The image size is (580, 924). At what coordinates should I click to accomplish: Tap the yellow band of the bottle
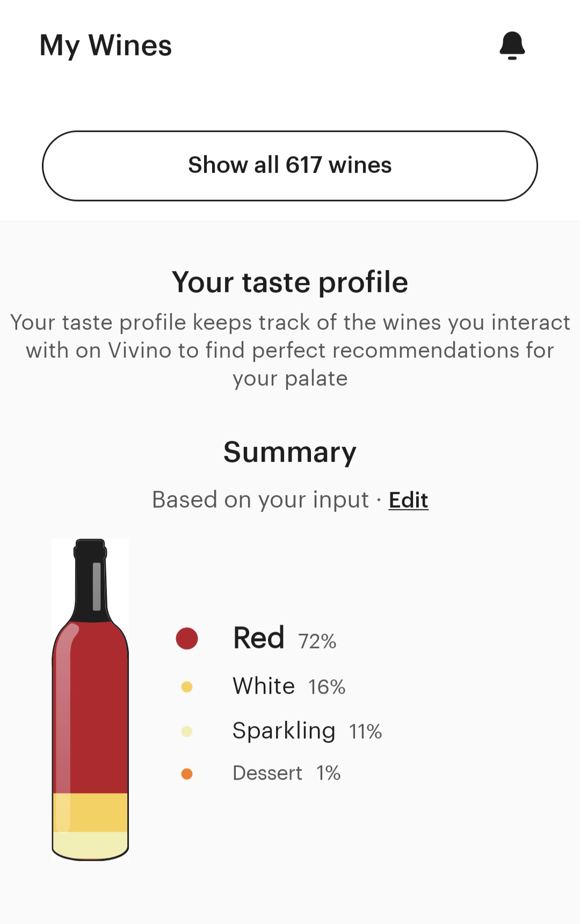[x=90, y=812]
